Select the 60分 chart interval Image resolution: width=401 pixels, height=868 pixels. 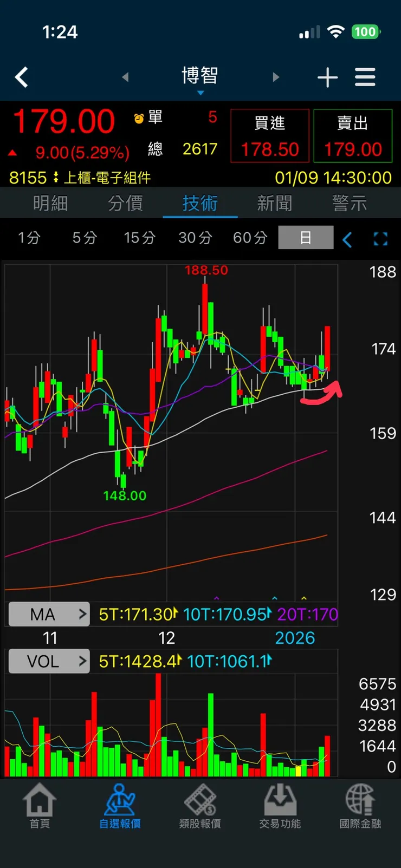pyautogui.click(x=250, y=238)
